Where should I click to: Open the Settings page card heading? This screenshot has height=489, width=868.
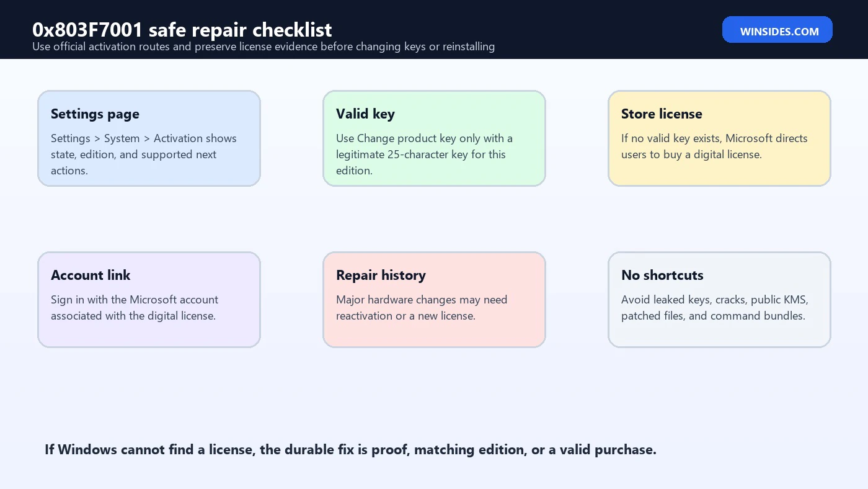95,114
